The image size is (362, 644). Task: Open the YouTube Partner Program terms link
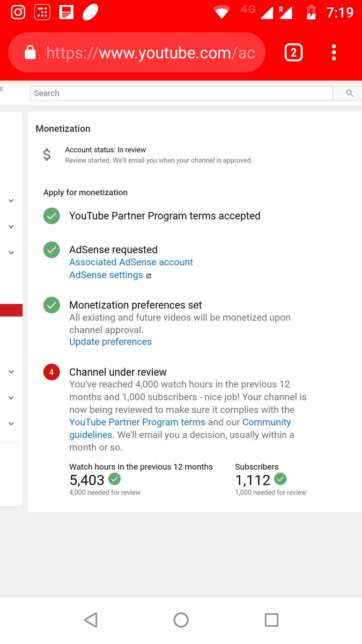coord(137,422)
